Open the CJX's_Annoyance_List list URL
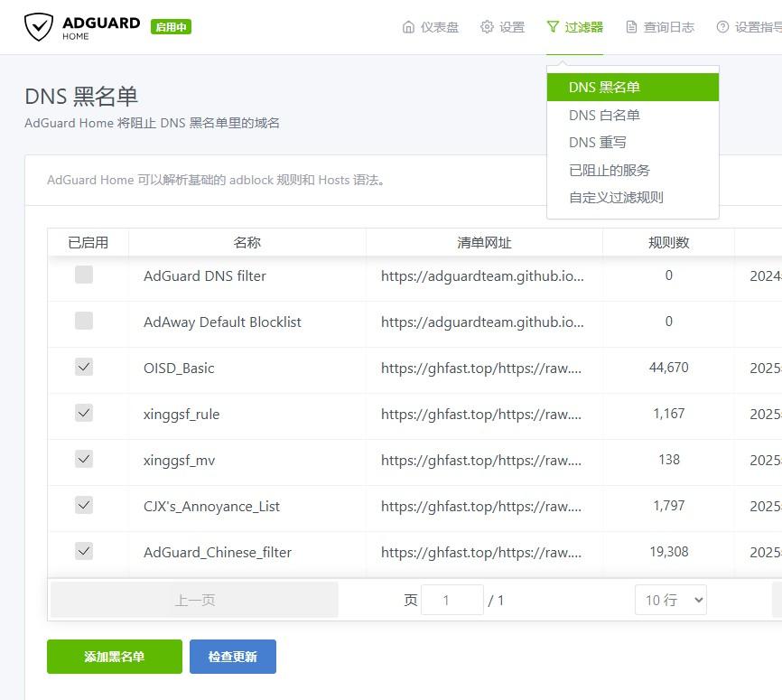The width and height of the screenshot is (782, 700). pyautogui.click(x=481, y=507)
